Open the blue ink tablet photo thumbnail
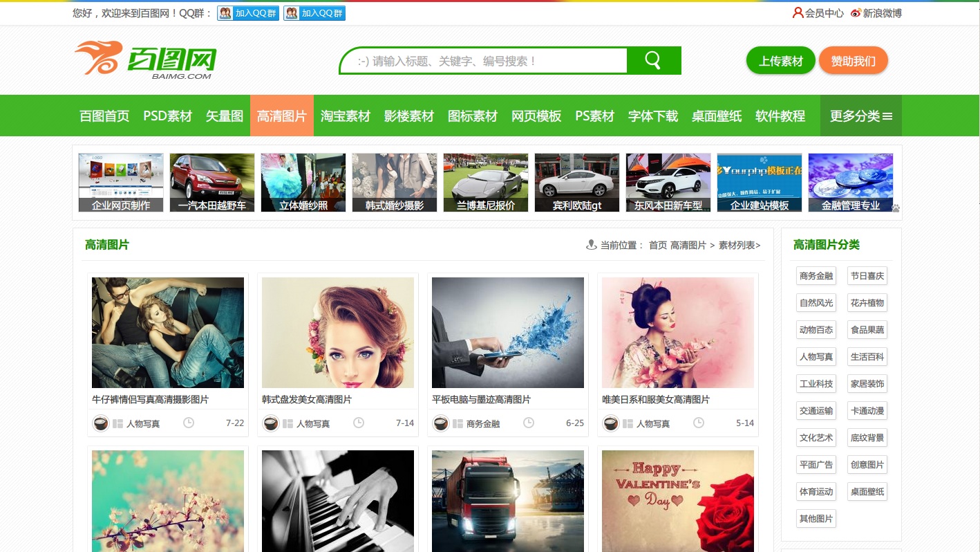Image resolution: width=980 pixels, height=552 pixels. click(508, 333)
